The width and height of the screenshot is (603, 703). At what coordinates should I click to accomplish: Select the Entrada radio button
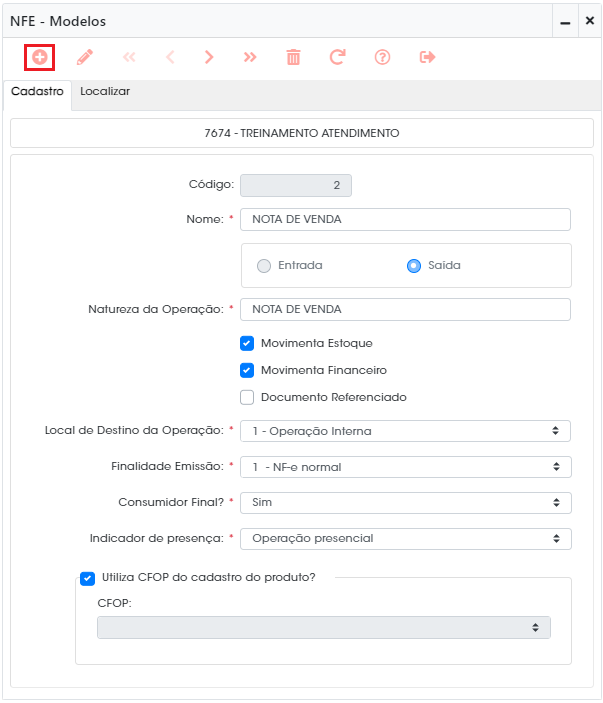coord(264,266)
